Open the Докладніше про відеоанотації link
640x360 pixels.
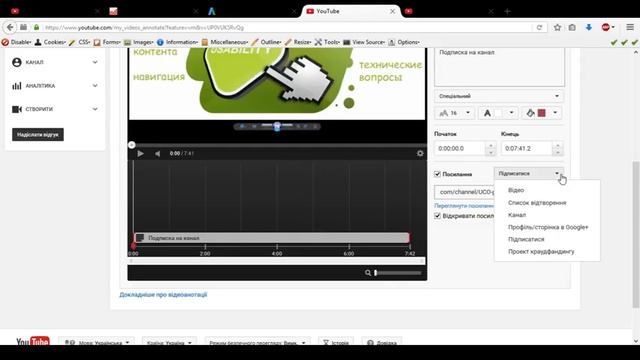coord(163,294)
